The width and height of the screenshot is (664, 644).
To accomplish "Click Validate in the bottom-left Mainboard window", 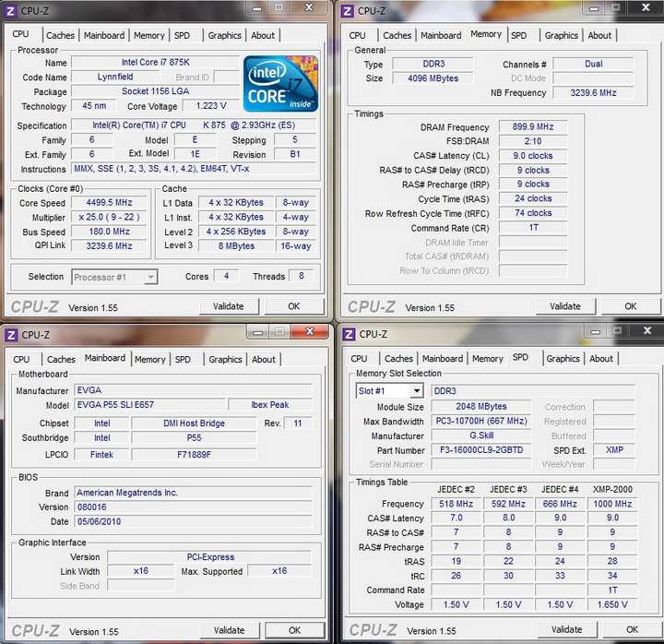I will coord(229,630).
